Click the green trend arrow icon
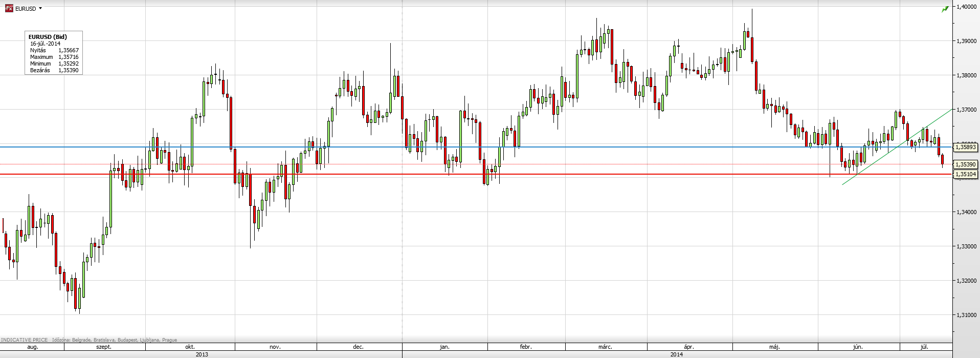 point(945,9)
